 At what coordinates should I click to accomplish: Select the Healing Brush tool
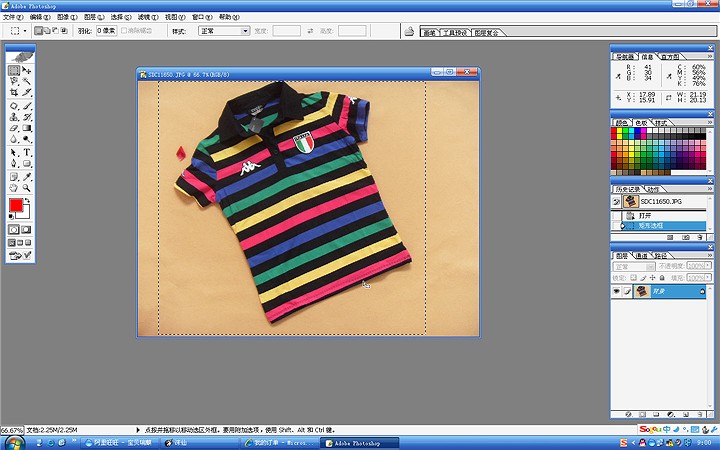point(14,106)
